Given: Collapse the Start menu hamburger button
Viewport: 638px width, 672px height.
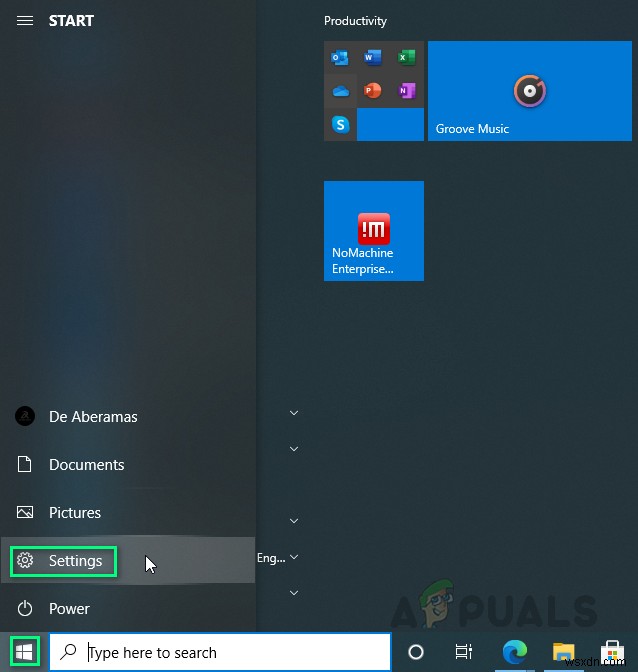Looking at the screenshot, I should click(25, 21).
